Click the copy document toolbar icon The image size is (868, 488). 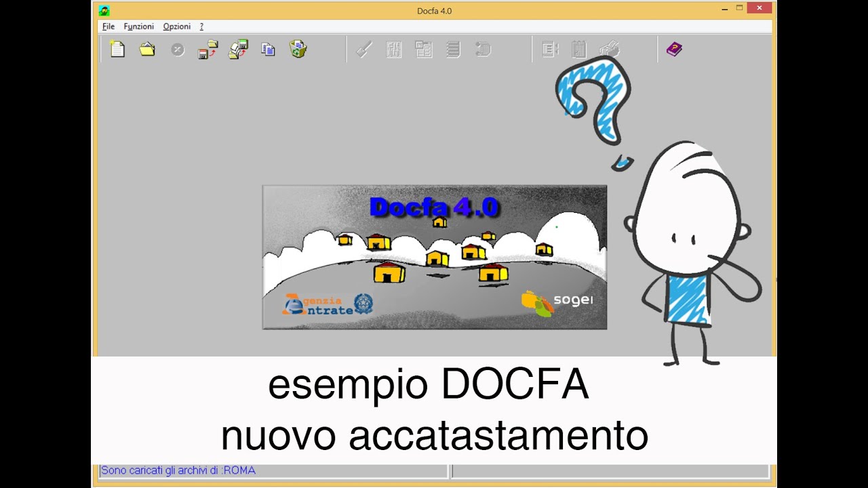(x=269, y=49)
